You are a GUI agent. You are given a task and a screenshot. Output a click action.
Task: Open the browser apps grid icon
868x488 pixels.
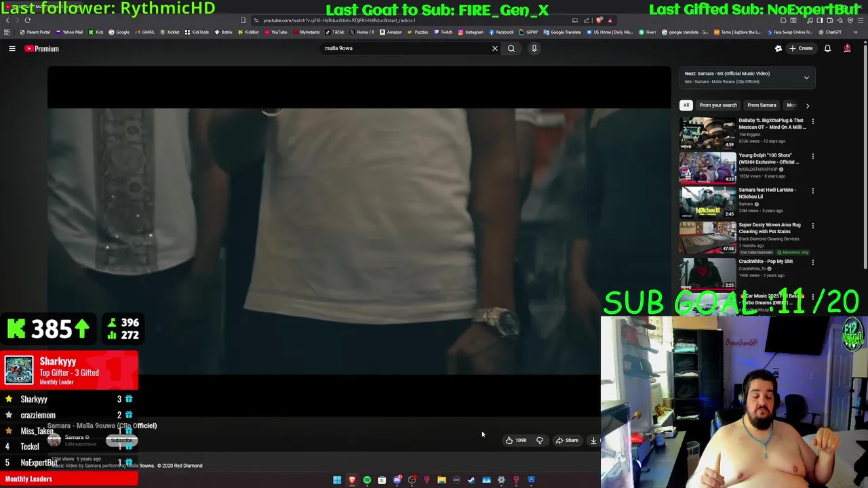[x=7, y=32]
